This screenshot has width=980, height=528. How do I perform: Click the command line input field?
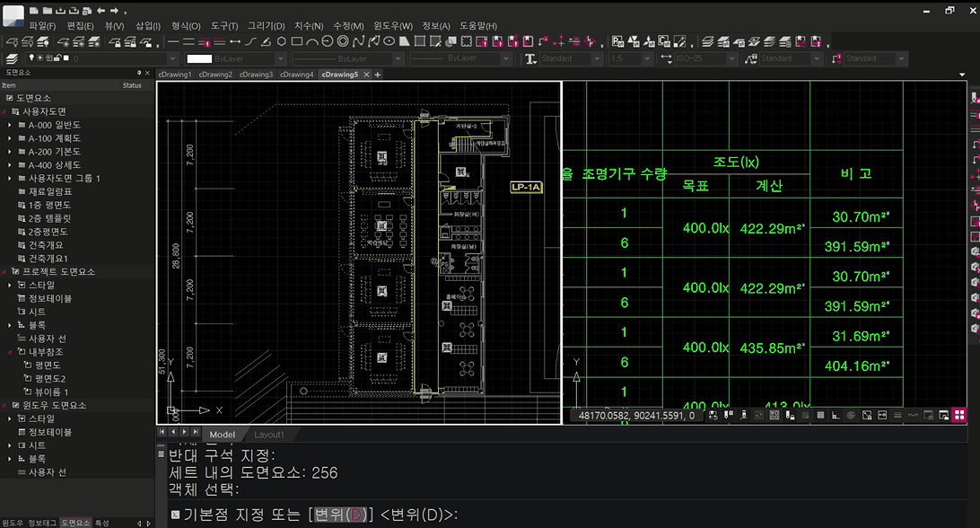[567, 515]
